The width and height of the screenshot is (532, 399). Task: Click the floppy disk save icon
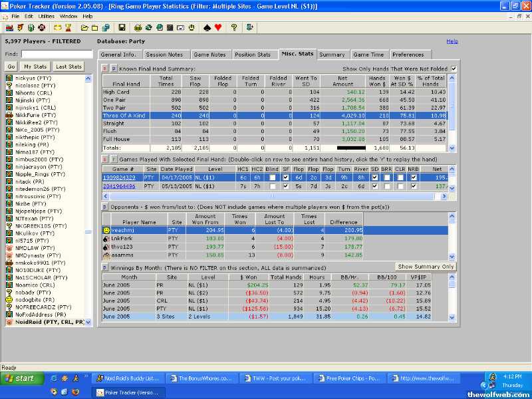122,28
